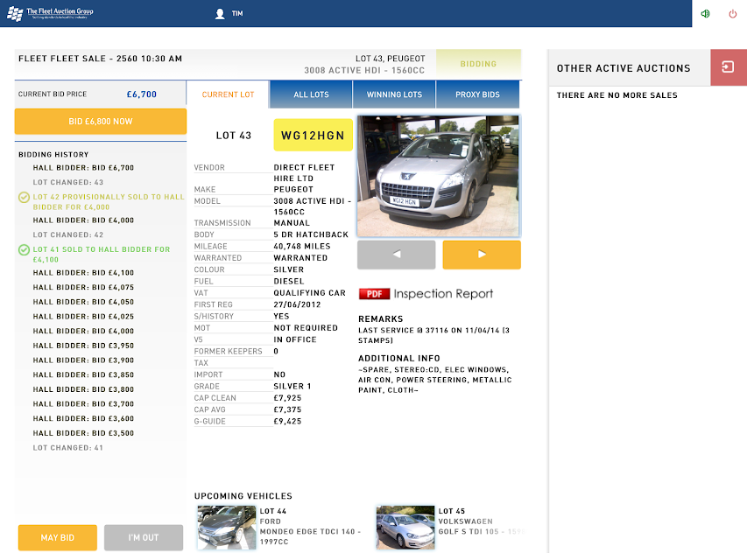The height and width of the screenshot is (560, 747).
Task: Click green check icon beside Lot 41 sold
Action: (x=24, y=249)
